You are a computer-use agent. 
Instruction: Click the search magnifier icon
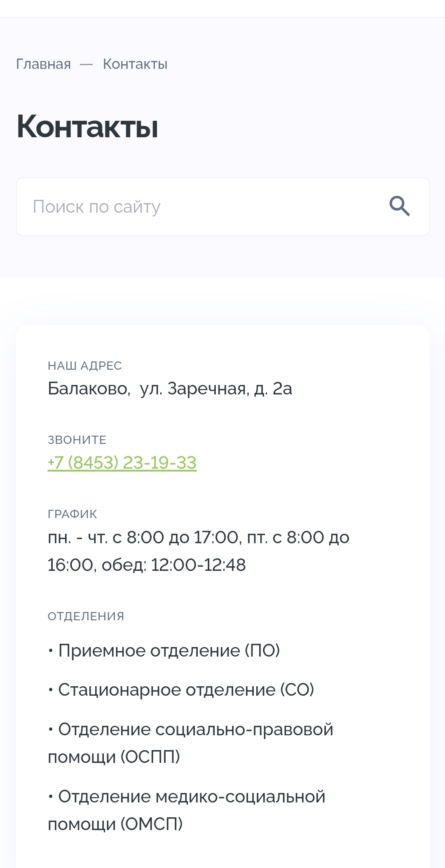click(400, 206)
